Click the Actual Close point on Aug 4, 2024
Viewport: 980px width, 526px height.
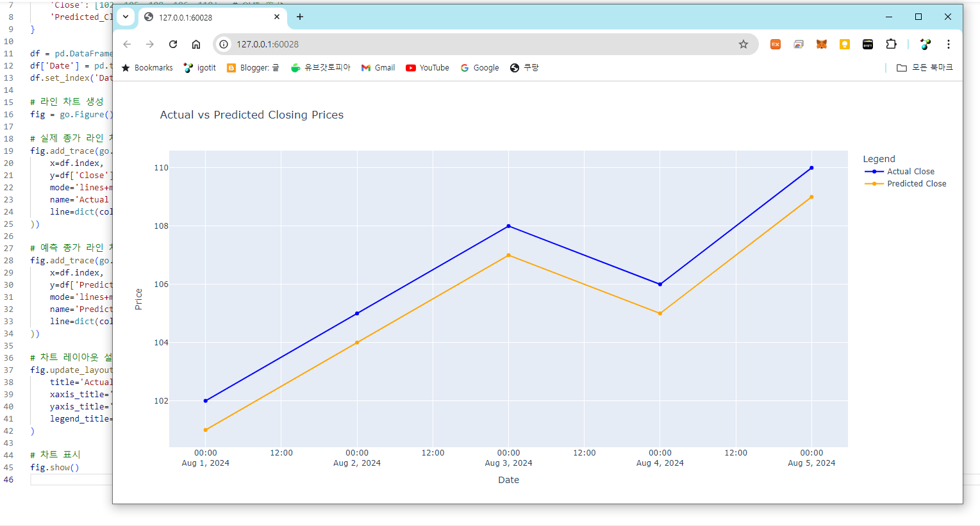660,284
